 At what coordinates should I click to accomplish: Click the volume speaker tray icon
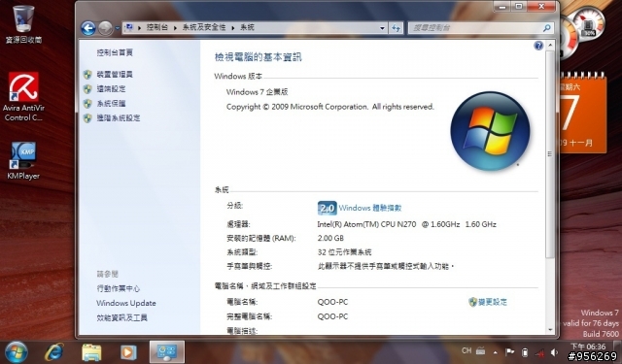[x=555, y=351]
